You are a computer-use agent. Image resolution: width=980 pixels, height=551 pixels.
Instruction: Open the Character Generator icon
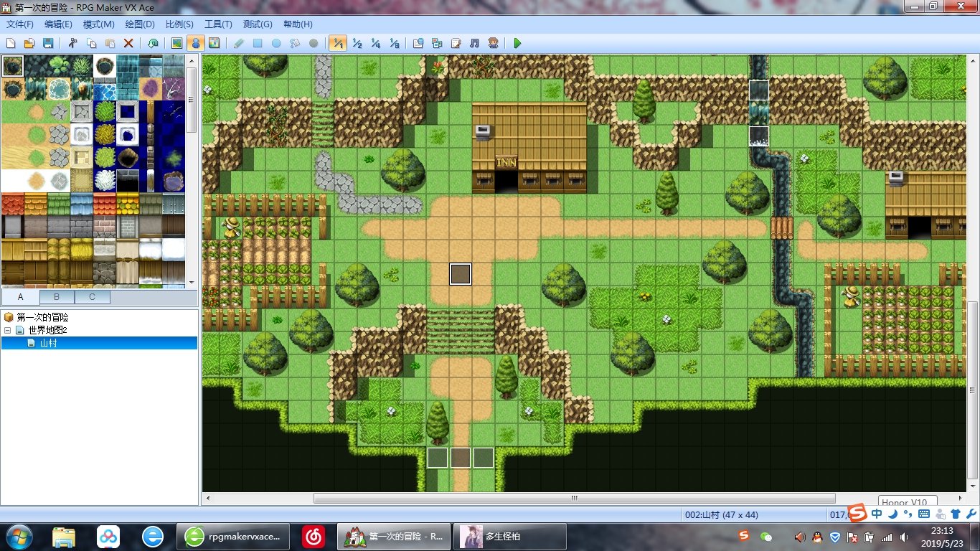tap(493, 43)
